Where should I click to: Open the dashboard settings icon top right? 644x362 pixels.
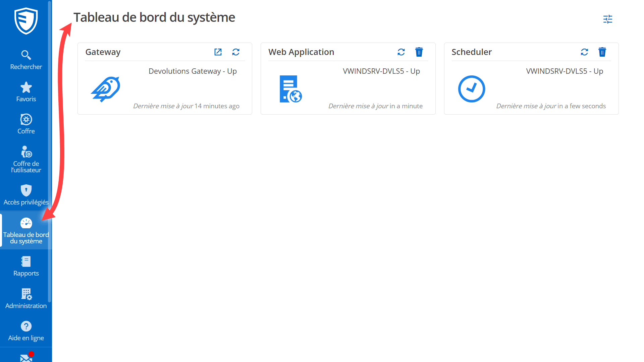(608, 19)
